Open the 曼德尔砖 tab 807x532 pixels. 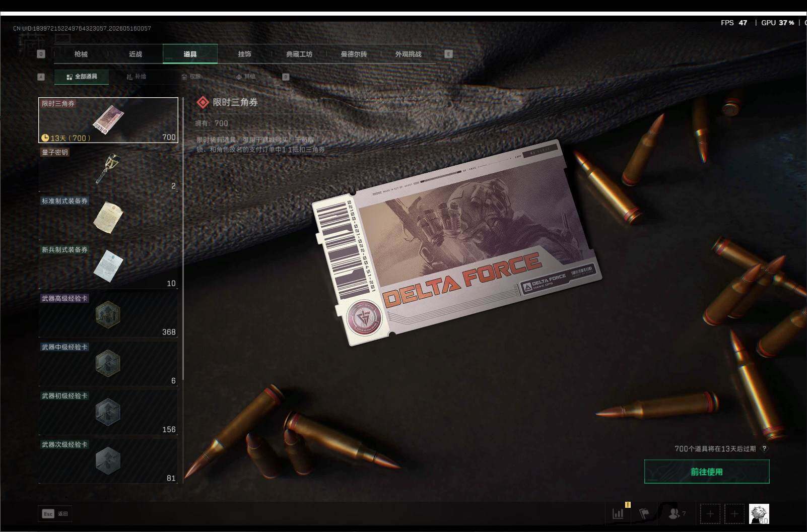point(354,54)
